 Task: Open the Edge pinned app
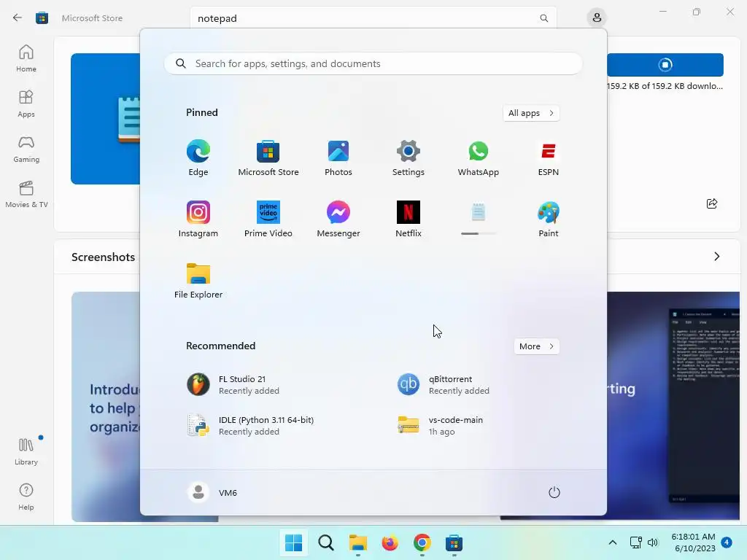pos(198,158)
